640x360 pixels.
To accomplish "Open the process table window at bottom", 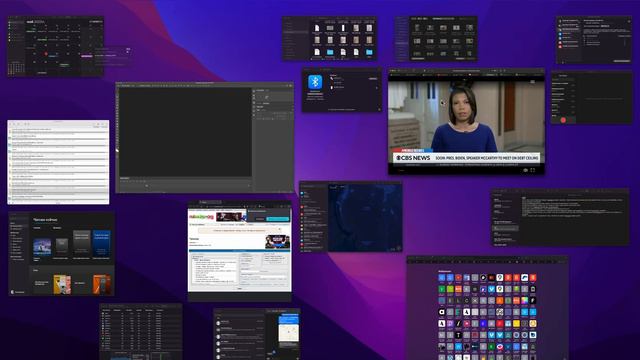I will pyautogui.click(x=141, y=331).
